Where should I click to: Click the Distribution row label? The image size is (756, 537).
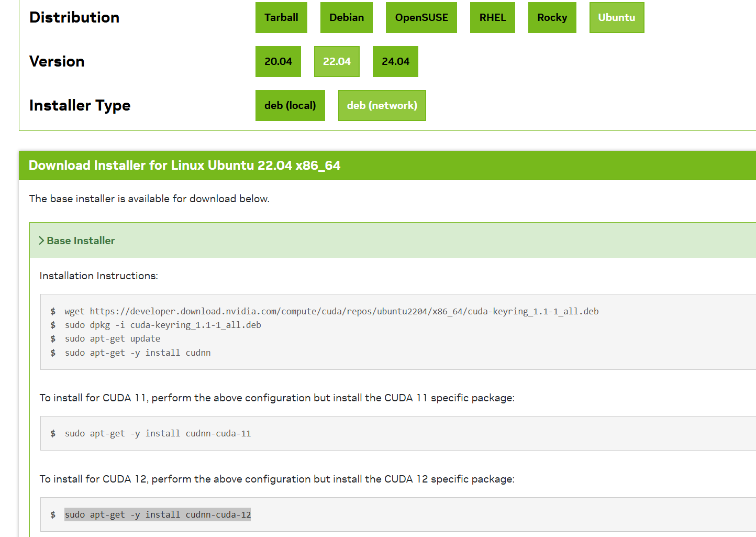click(x=74, y=17)
